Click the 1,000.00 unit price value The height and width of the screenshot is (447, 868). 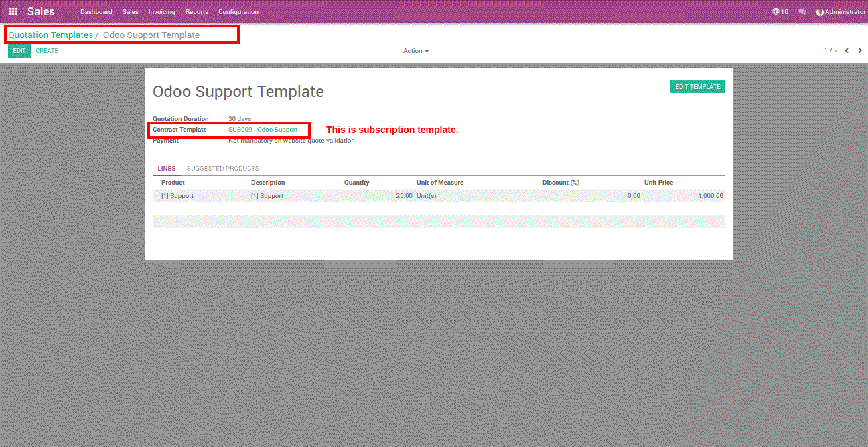point(711,196)
